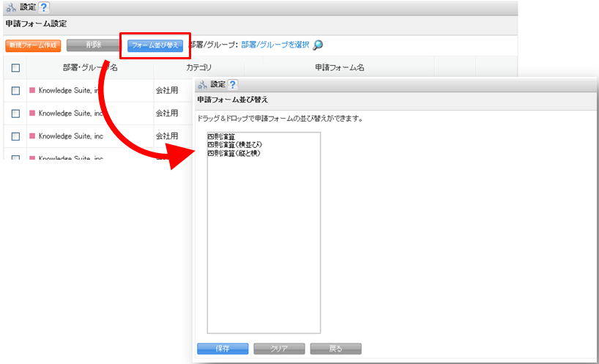Click the help icon in the main 設定 header
This screenshot has height=364, width=599.
tap(44, 7)
